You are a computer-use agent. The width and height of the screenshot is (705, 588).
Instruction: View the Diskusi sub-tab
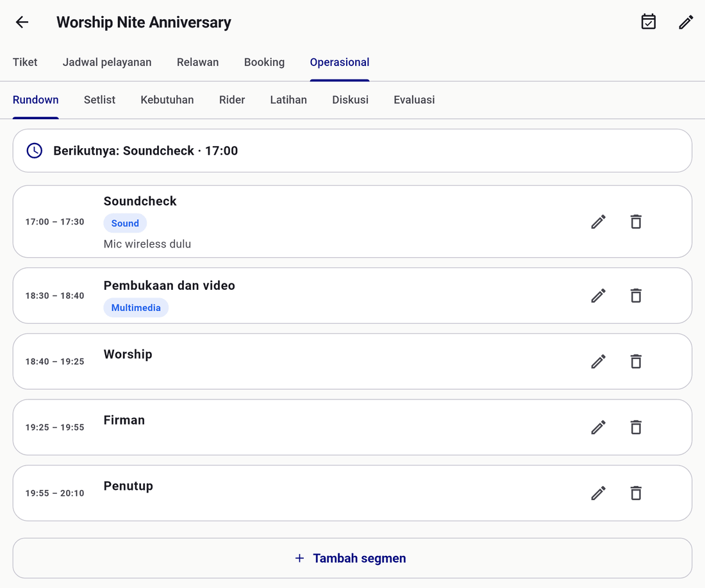coord(350,100)
